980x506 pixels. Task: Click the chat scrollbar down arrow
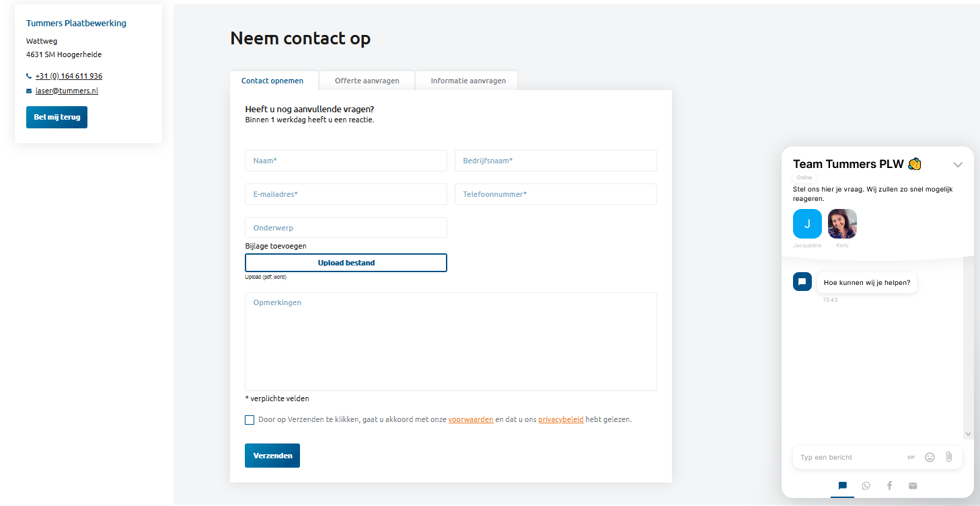pyautogui.click(x=968, y=434)
